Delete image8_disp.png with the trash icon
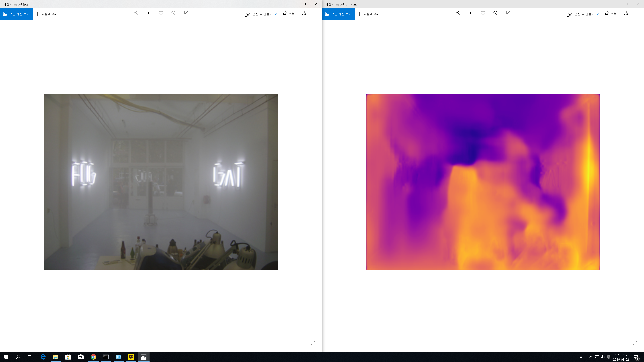The image size is (644, 362). (470, 13)
